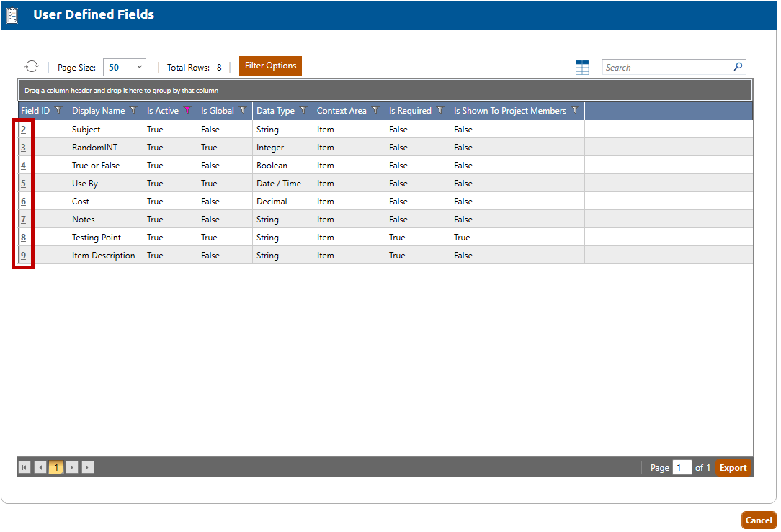Click the refresh grid icon

31,66
